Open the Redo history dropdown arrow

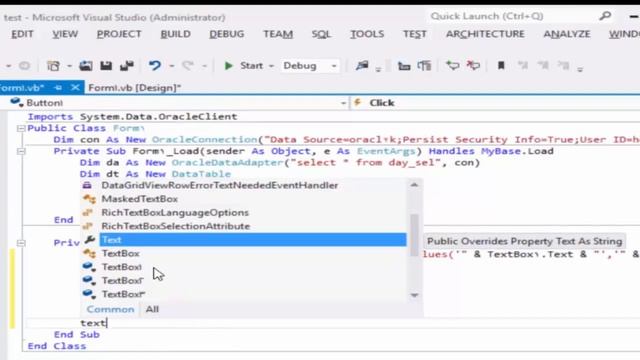coord(204,66)
